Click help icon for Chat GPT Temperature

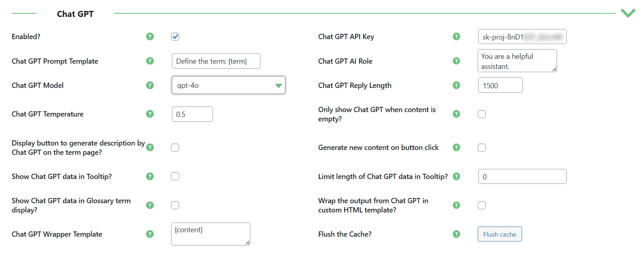click(x=150, y=114)
